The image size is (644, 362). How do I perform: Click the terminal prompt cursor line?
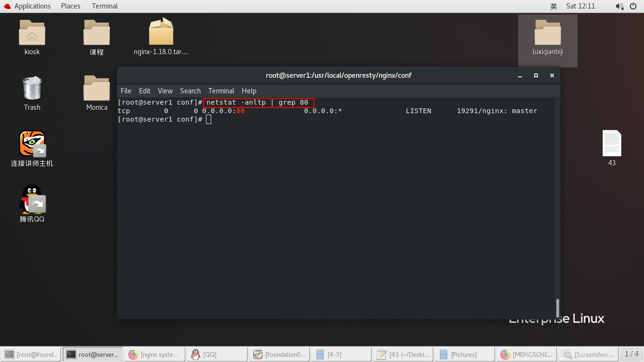[x=165, y=119]
